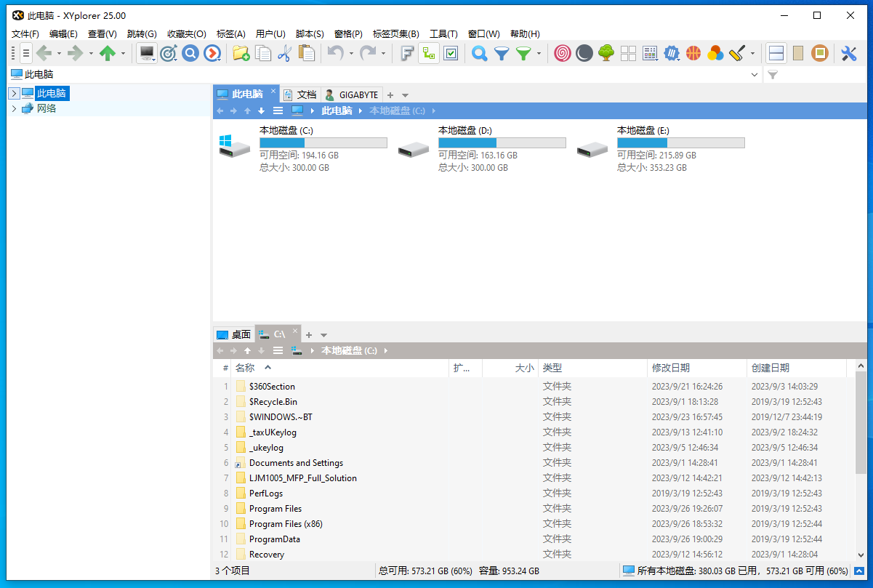
Task: Open the address bar dropdown arrow
Action: click(754, 74)
